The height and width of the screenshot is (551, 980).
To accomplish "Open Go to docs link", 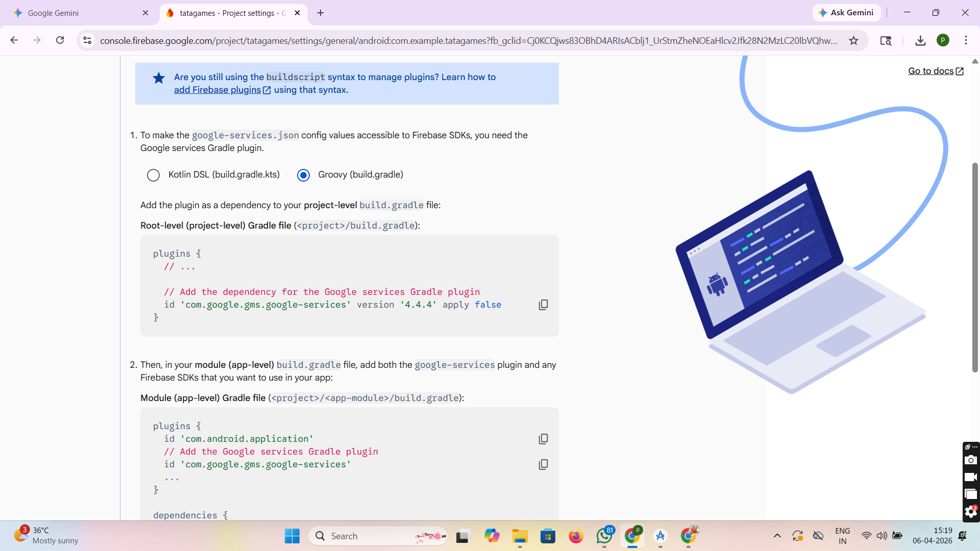I will pyautogui.click(x=936, y=71).
